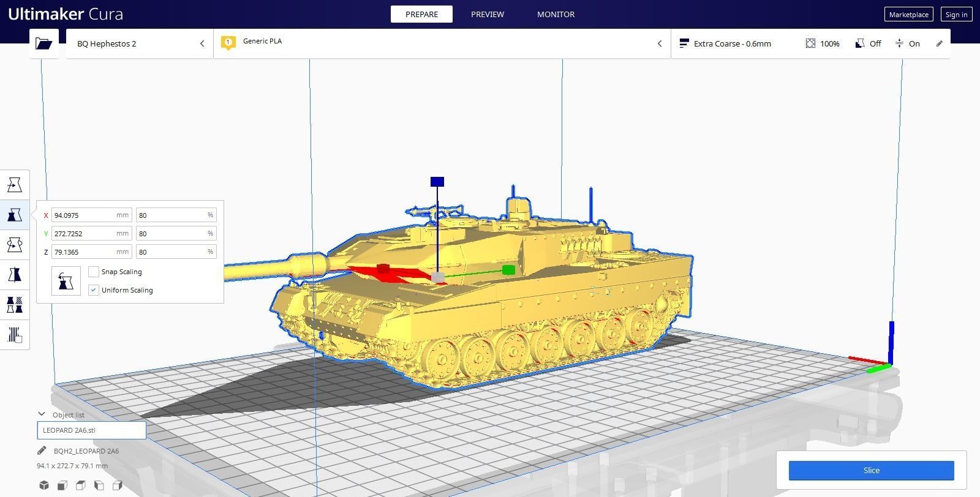Switch to left side view cube icon
Image resolution: width=980 pixels, height=497 pixels.
(99, 485)
